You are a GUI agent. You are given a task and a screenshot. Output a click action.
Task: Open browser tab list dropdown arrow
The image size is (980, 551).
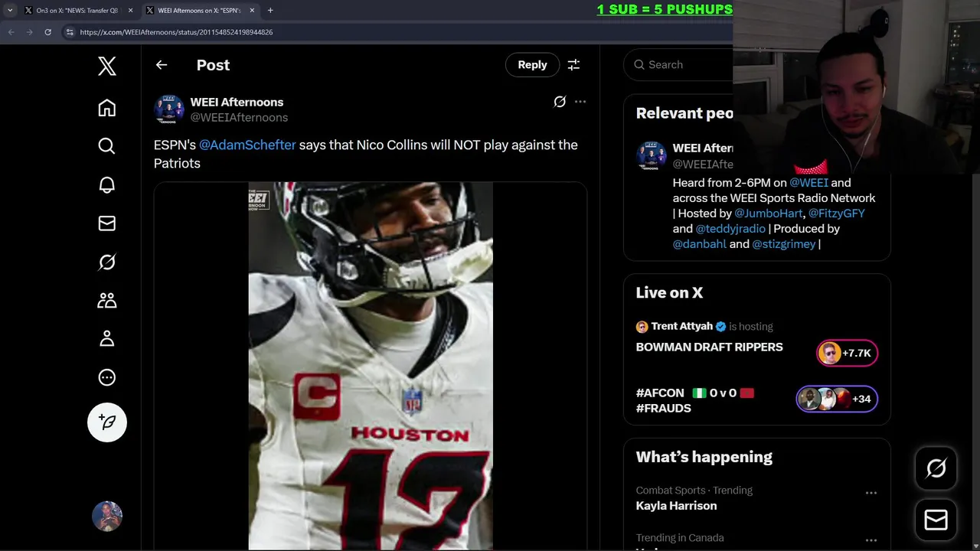click(10, 11)
